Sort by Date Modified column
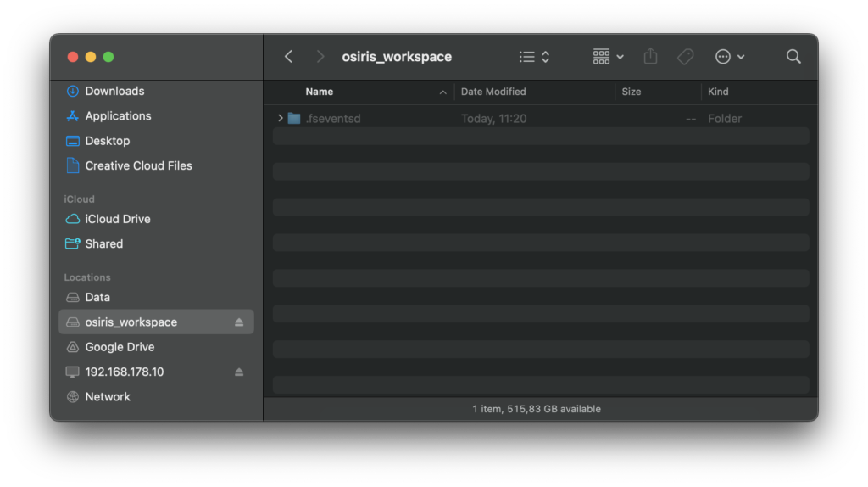Viewport: 868px width, 487px height. coord(493,92)
